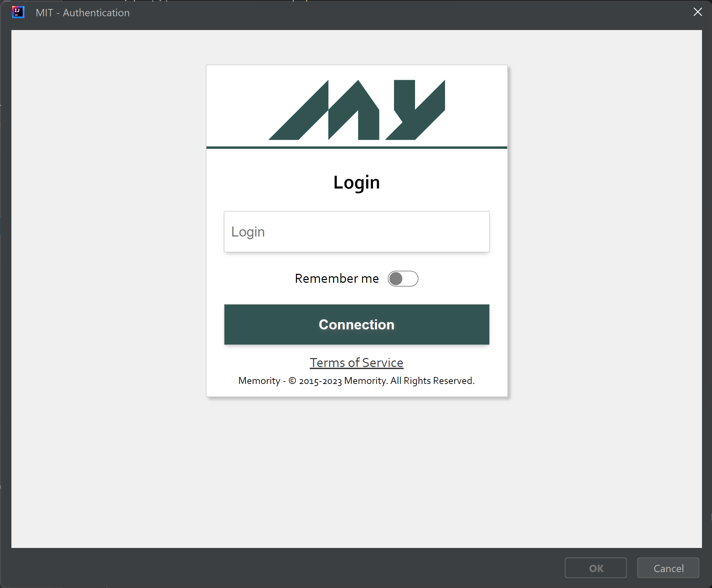Click the gray knob of Remember me switch

[x=396, y=279]
